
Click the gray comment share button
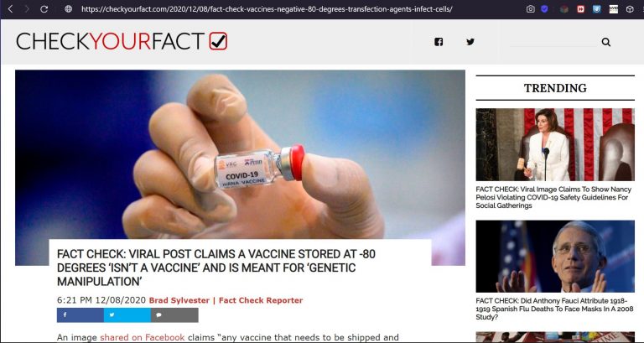coord(174,315)
